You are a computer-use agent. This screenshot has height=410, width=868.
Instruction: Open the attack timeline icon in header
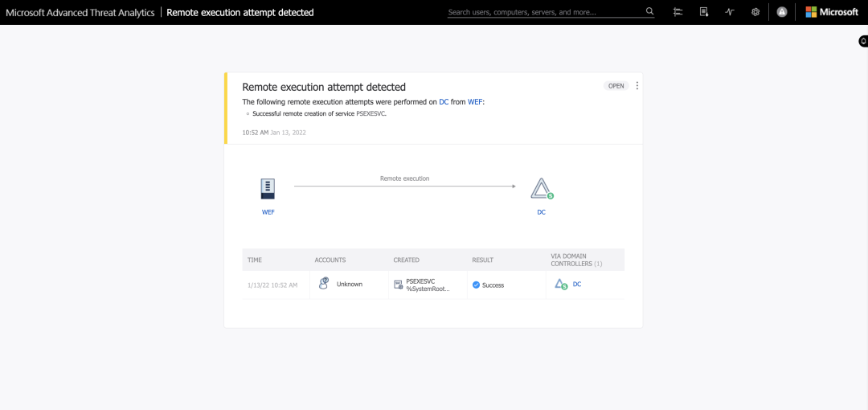[678, 11]
